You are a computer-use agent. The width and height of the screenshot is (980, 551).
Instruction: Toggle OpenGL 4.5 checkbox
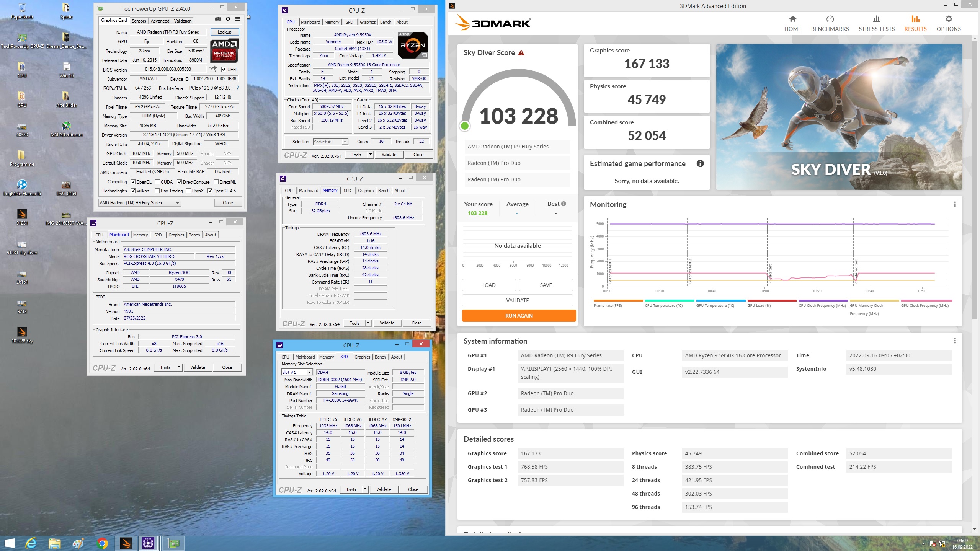[x=210, y=191]
